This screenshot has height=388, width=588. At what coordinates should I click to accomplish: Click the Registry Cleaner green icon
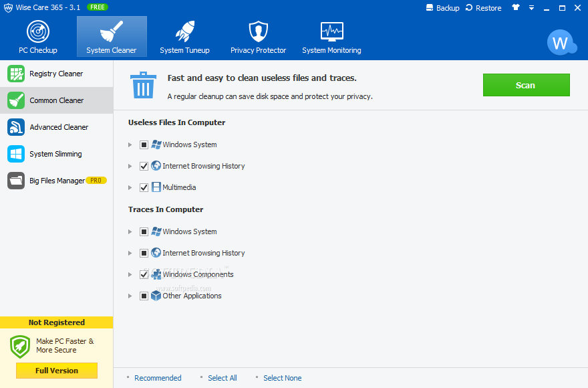16,74
